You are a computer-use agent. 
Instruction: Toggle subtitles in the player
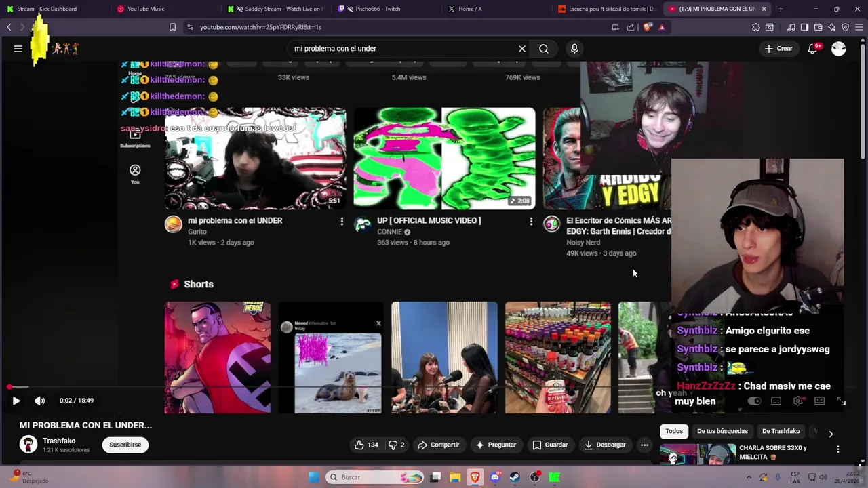(776, 401)
